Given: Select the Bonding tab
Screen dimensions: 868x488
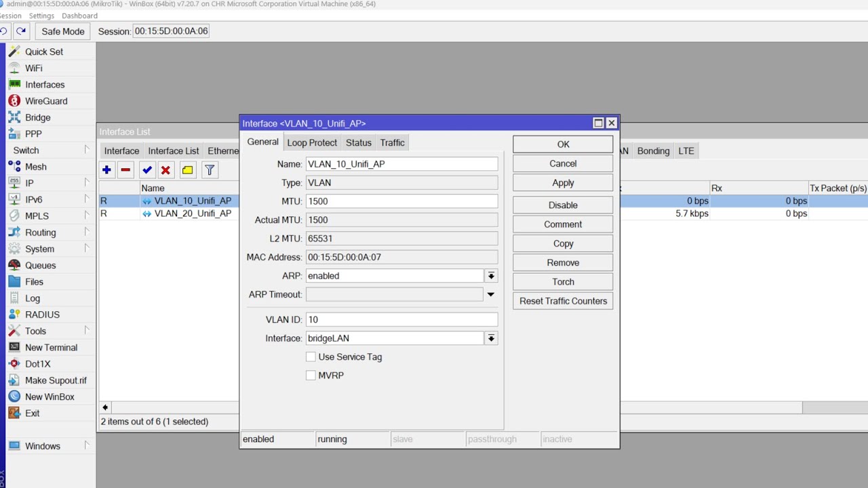Looking at the screenshot, I should tap(653, 151).
